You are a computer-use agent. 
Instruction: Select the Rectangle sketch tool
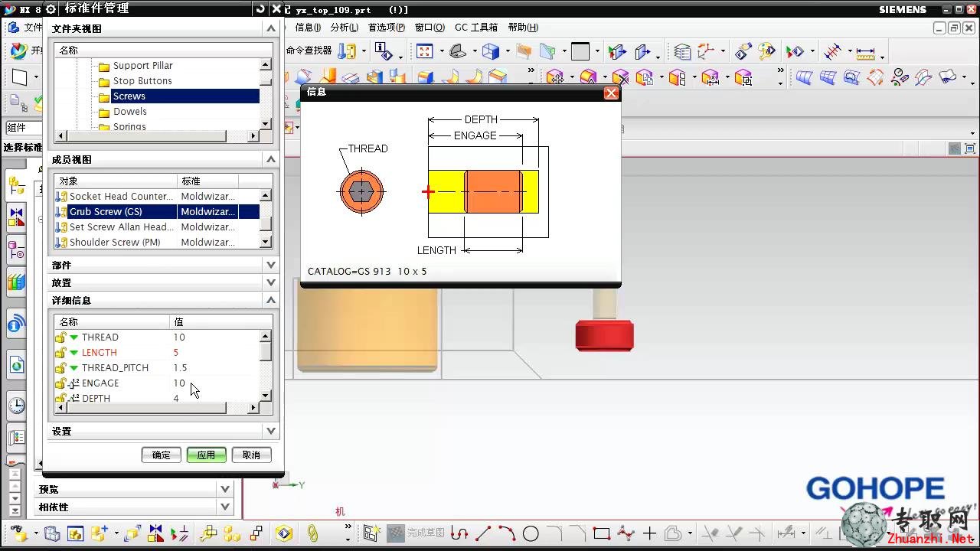(602, 533)
